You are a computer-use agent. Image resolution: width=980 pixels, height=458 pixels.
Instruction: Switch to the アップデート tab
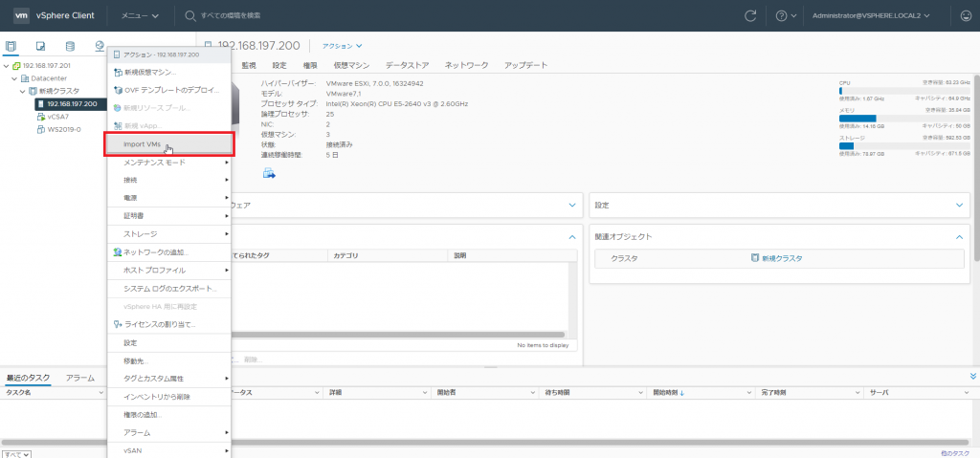point(525,65)
